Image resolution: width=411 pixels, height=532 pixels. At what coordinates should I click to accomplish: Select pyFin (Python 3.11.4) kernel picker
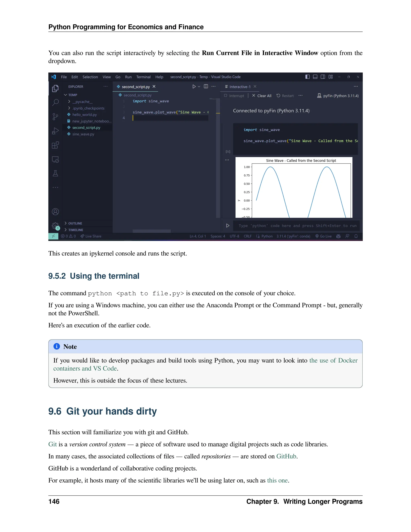coord(338,96)
